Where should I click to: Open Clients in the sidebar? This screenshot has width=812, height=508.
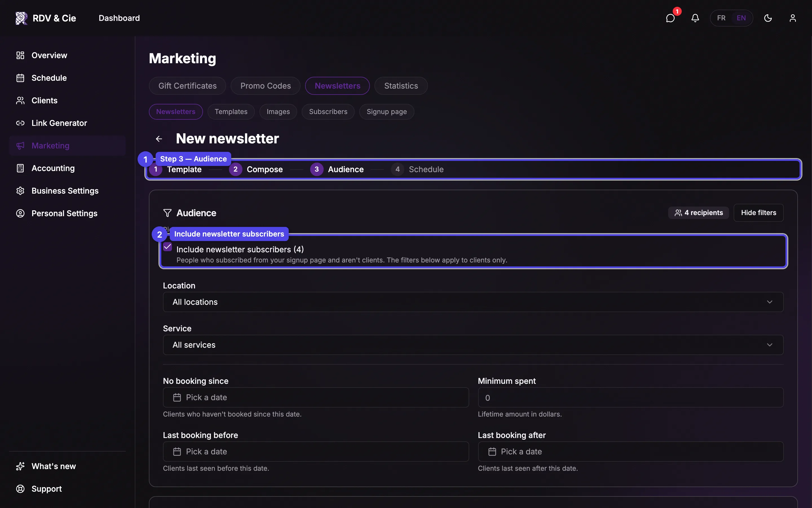point(67,100)
